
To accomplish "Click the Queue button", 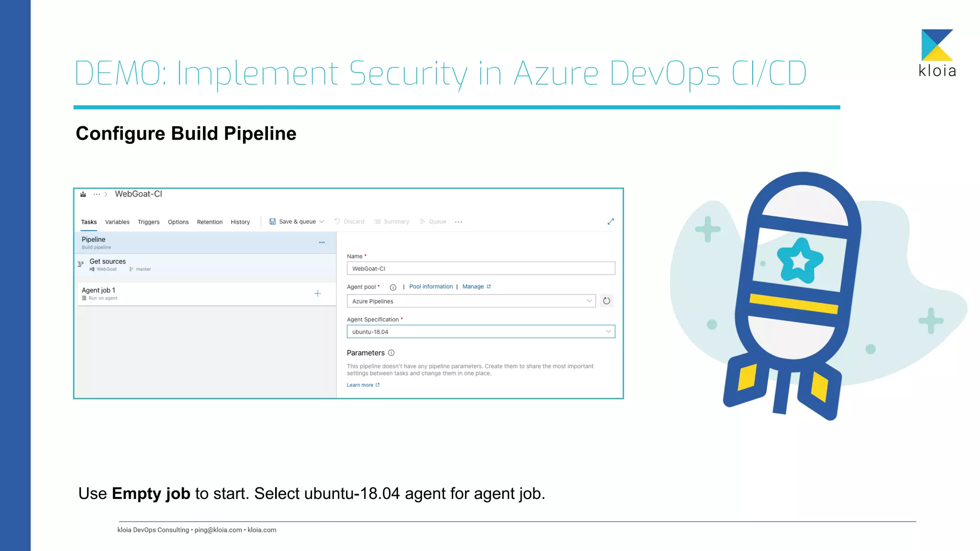I will [x=433, y=221].
